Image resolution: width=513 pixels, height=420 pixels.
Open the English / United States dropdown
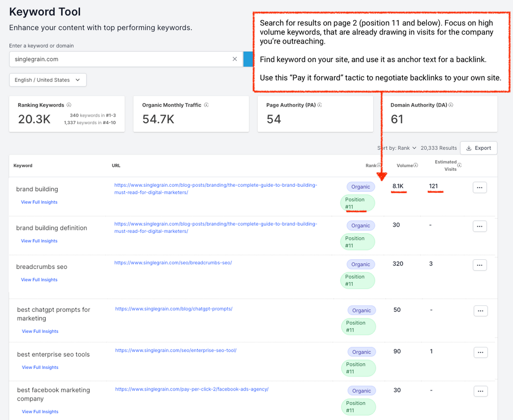coord(48,80)
